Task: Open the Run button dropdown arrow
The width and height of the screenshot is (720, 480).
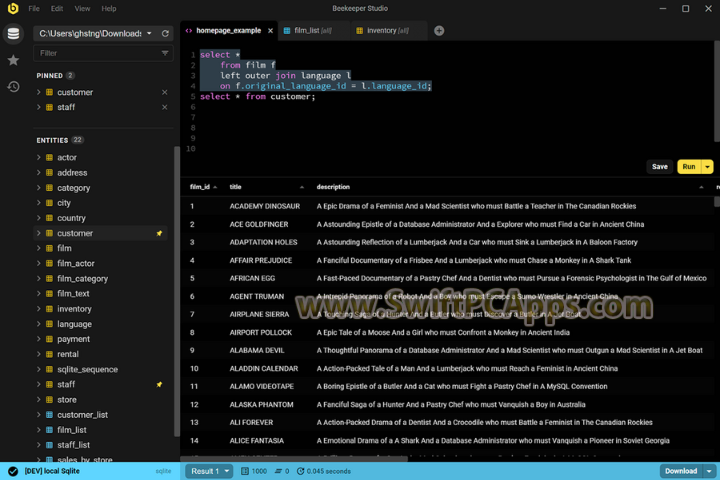Action: (x=707, y=167)
